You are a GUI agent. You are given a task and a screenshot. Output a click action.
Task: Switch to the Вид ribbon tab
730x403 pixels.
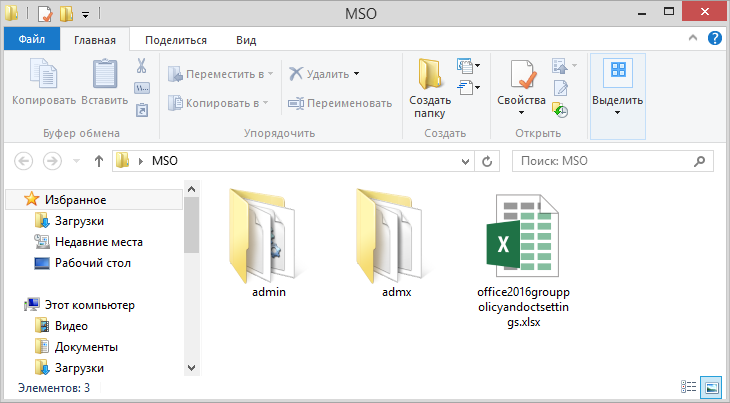246,40
